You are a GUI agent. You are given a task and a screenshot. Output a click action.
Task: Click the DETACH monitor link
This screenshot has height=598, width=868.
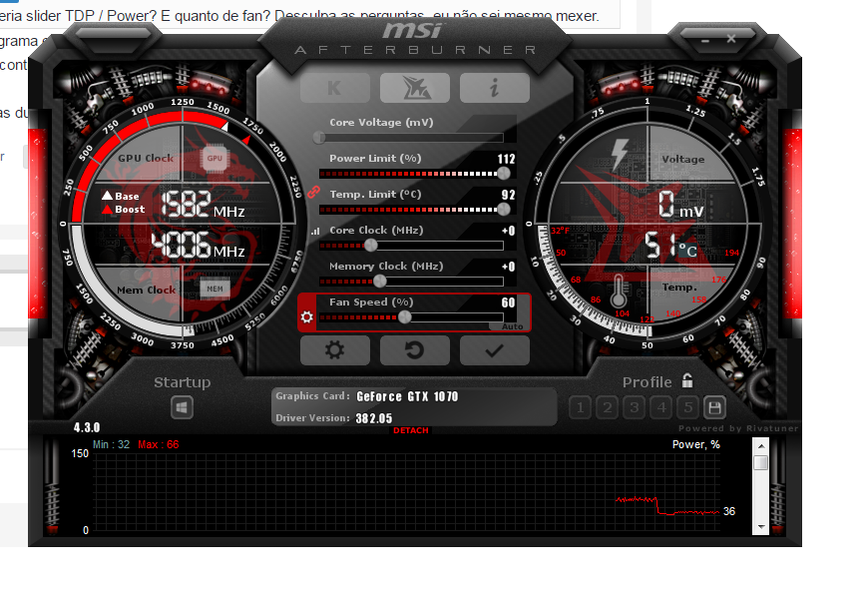click(411, 430)
